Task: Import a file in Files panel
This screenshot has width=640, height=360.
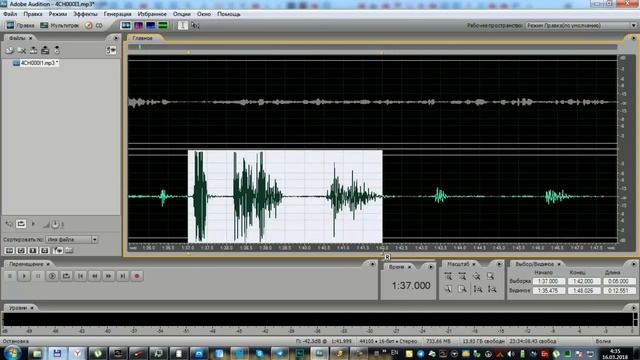Action: tap(9, 50)
